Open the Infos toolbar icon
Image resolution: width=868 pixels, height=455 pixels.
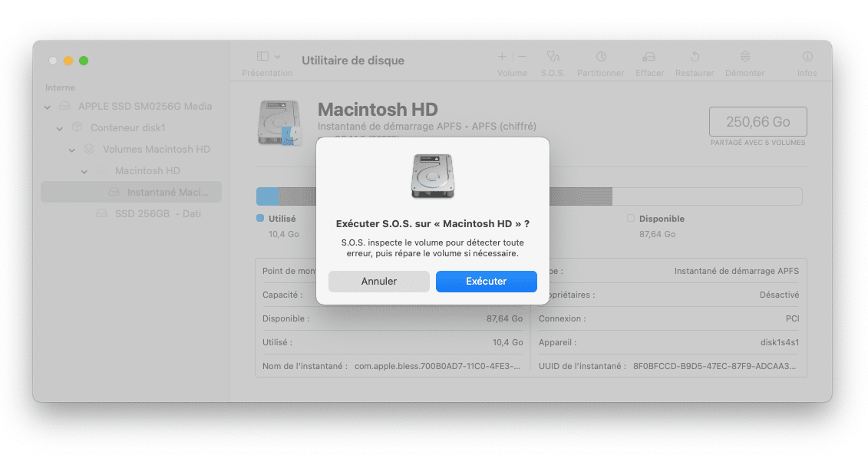coord(807,57)
